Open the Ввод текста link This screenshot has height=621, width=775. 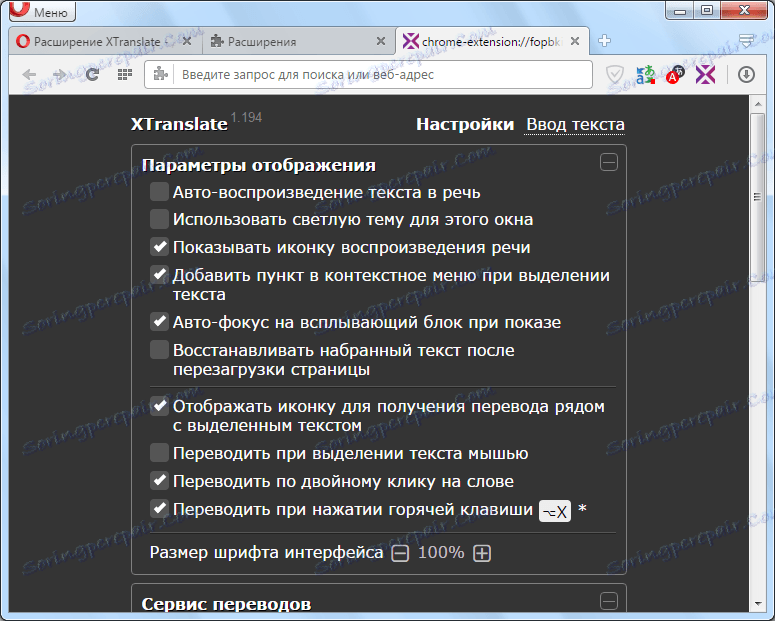point(575,124)
